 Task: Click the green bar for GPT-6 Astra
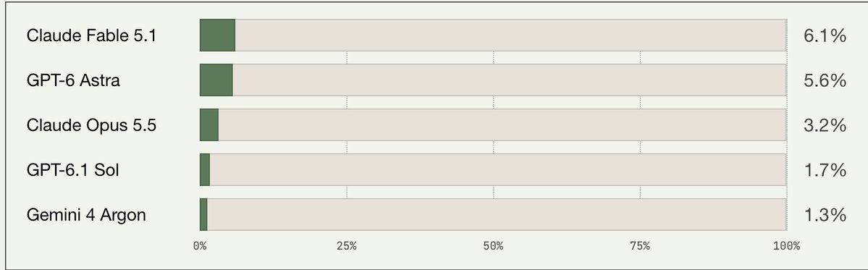[216, 80]
